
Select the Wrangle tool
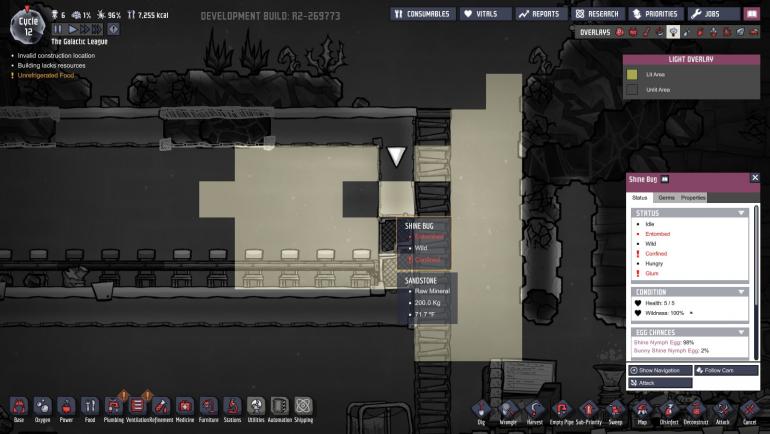coord(508,409)
